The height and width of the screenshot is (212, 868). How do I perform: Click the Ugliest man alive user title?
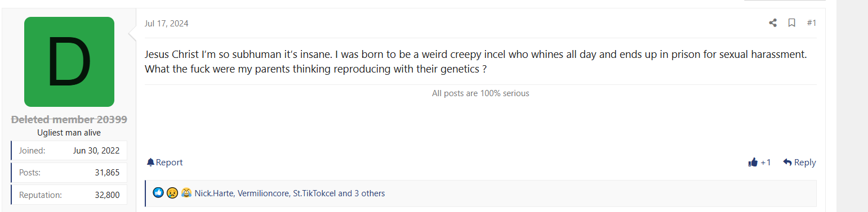(69, 133)
